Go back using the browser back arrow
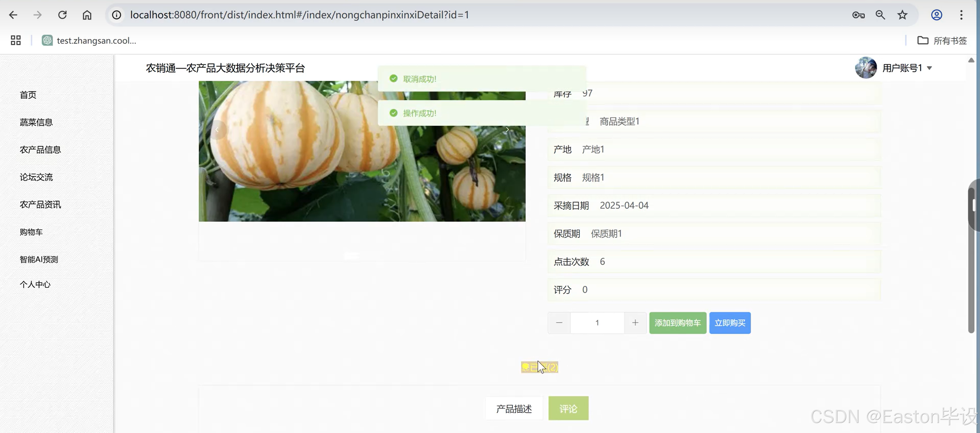This screenshot has height=433, width=980. point(13,15)
